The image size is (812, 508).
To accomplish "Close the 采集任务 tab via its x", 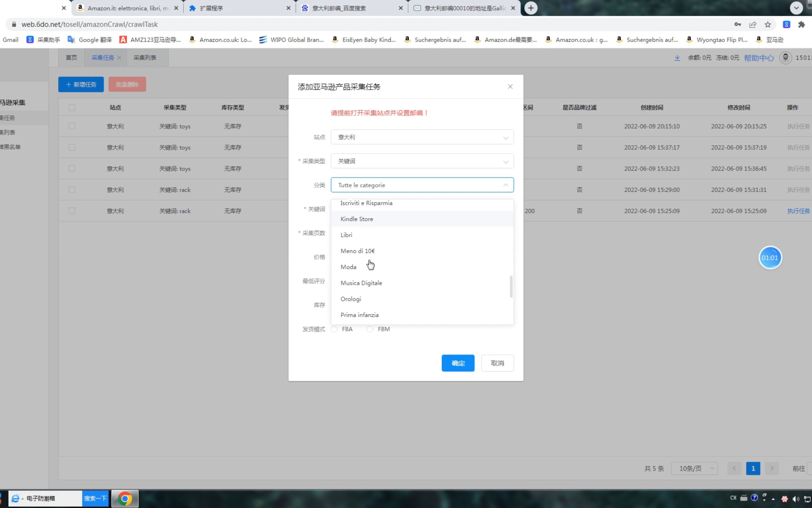I will coord(119,58).
